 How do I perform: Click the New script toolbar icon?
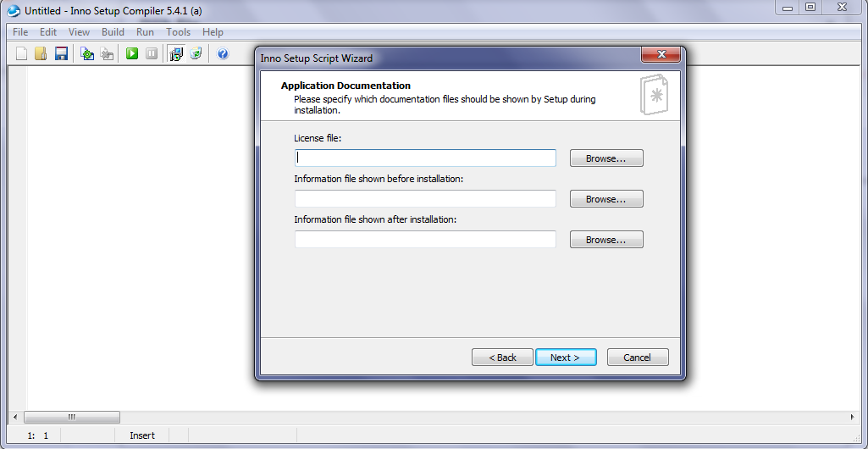pos(21,53)
